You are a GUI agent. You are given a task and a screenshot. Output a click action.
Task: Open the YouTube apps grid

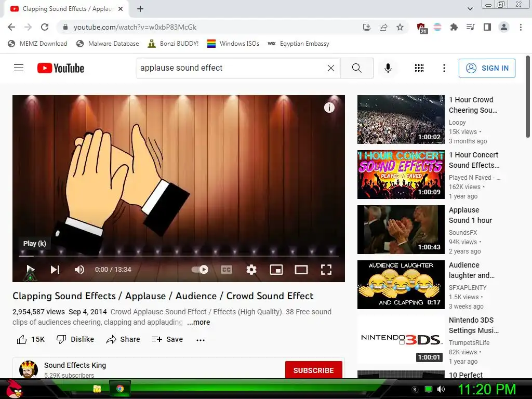point(419,68)
